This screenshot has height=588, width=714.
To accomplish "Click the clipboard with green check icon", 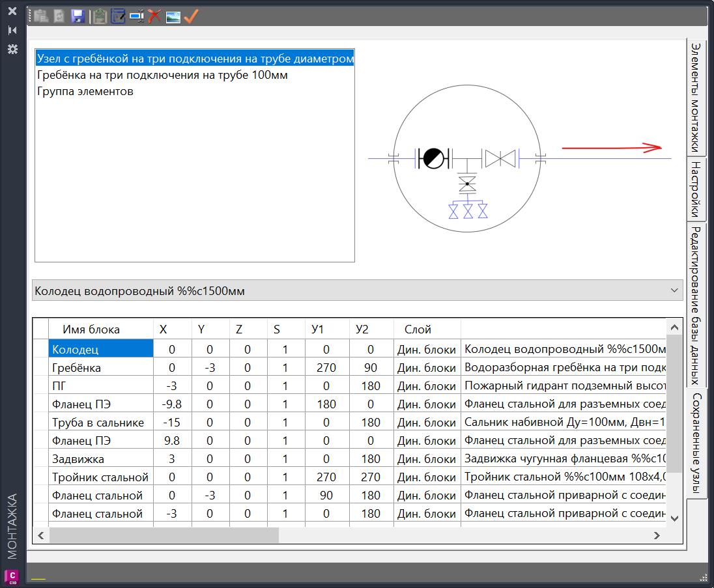I will pos(100,17).
